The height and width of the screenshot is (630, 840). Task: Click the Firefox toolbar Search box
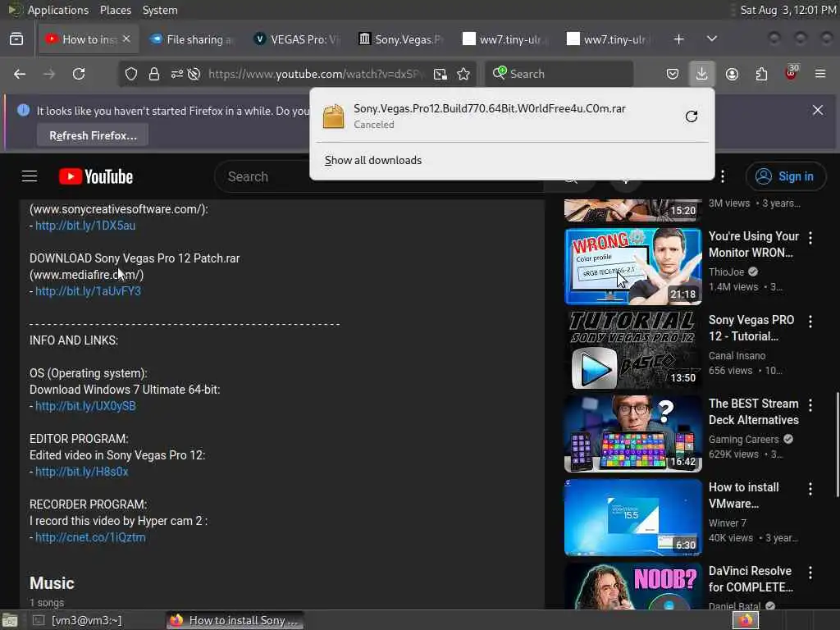click(559, 74)
